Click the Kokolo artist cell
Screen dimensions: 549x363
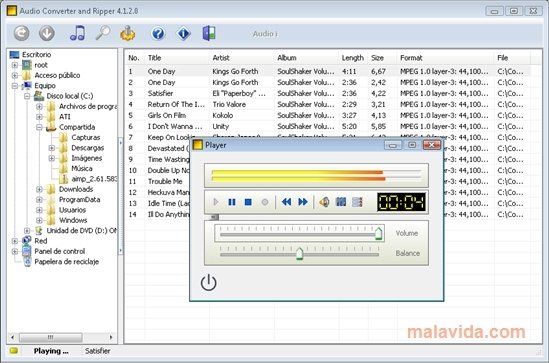click(222, 116)
